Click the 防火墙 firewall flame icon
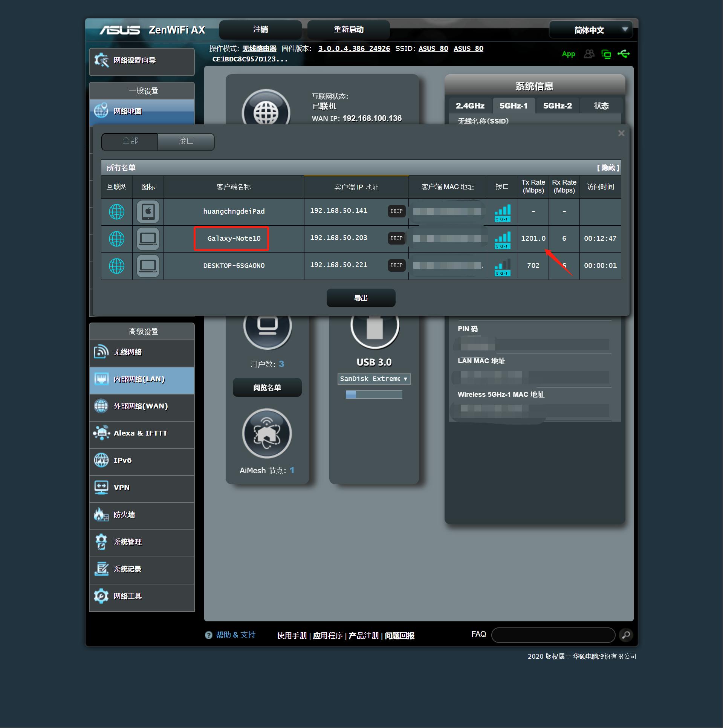 pos(101,514)
